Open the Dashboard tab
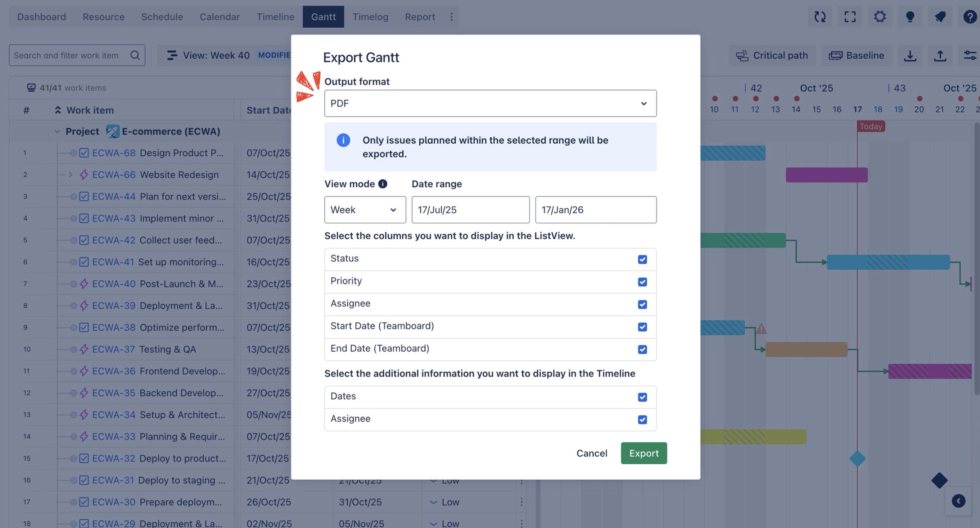 coord(41,17)
